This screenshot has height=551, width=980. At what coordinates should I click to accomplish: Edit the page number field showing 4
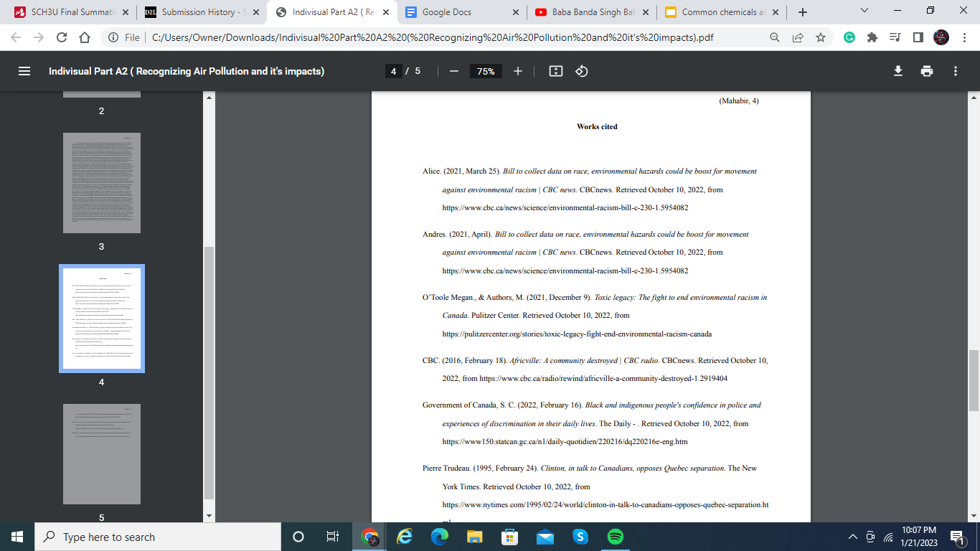(393, 71)
